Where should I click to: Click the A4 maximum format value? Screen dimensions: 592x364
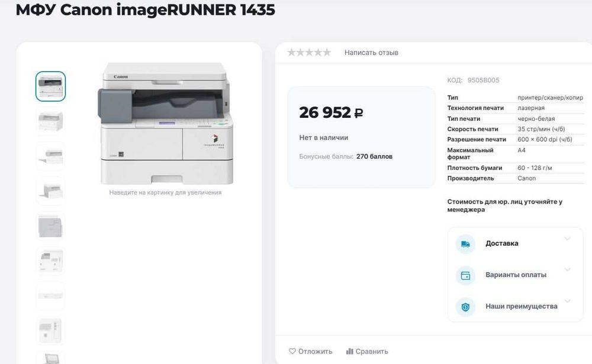pyautogui.click(x=522, y=150)
